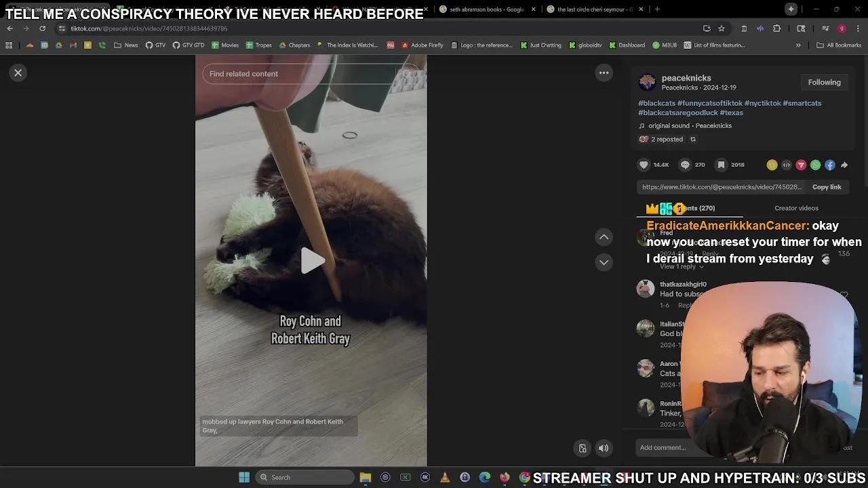
Task: Click the yellow share icon
Action: pyautogui.click(x=772, y=165)
